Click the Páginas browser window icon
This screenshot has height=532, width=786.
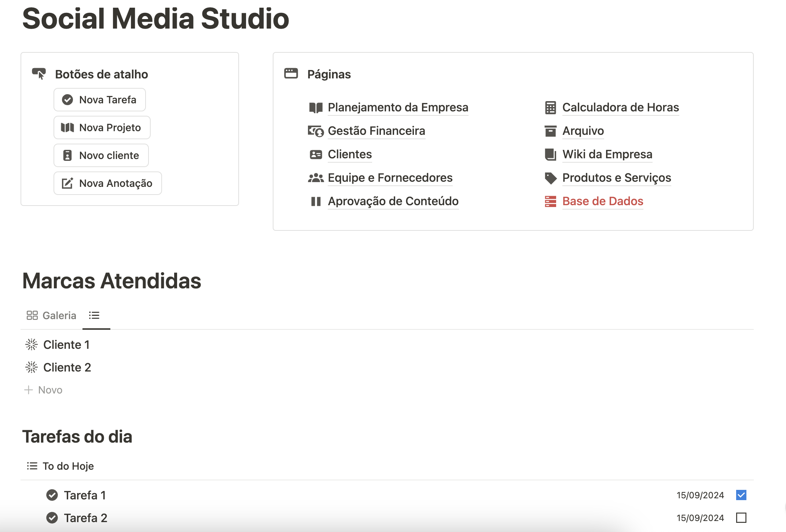pyautogui.click(x=291, y=73)
